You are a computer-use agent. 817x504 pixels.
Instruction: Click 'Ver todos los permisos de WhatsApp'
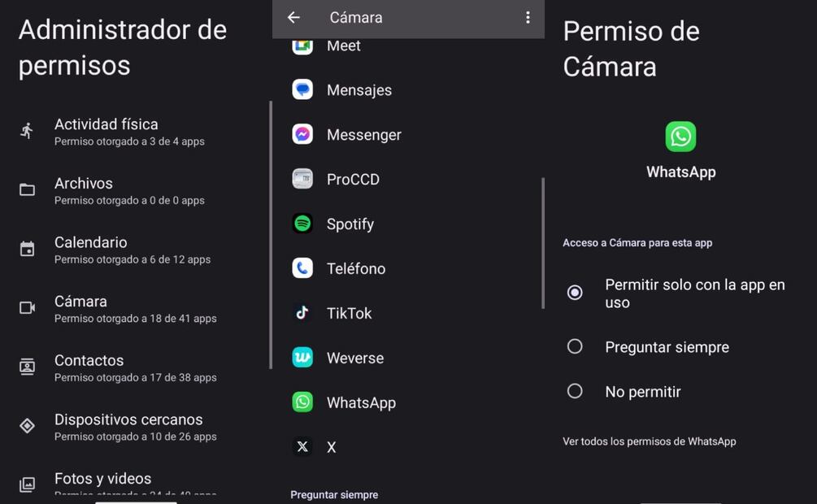coord(649,441)
